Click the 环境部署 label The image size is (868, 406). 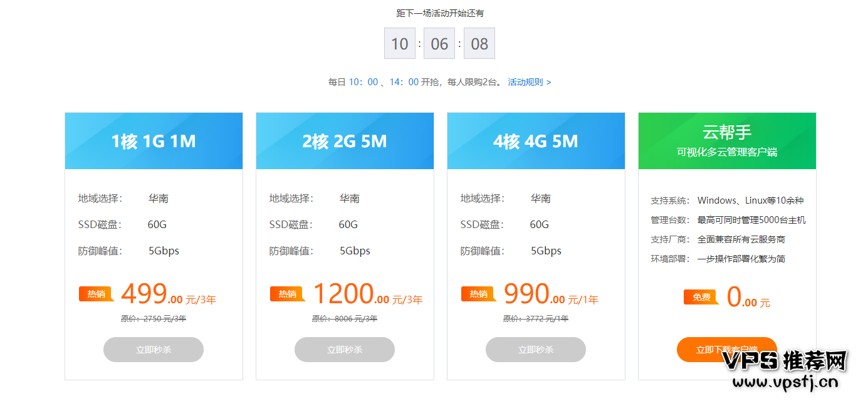(670, 259)
